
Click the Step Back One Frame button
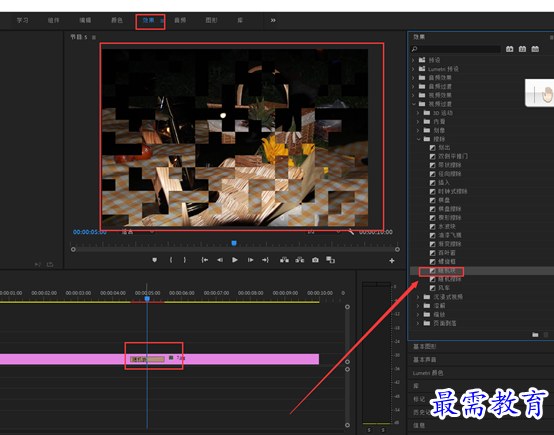pos(220,260)
